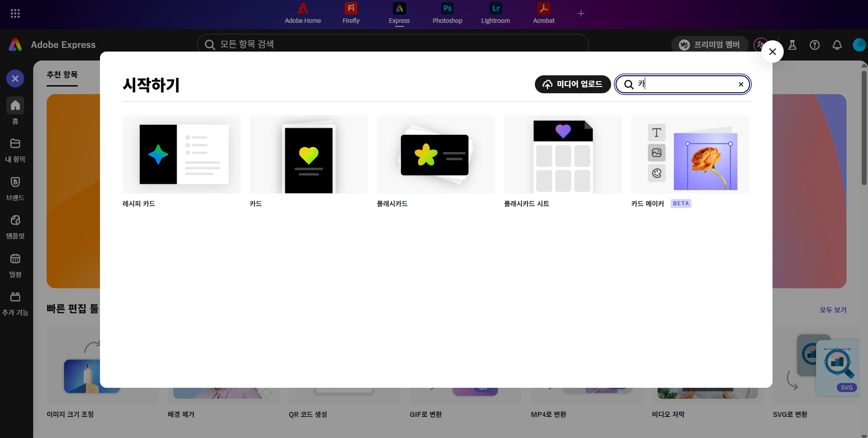Choose the 플래시카드 시트 thumbnail
Image resolution: width=868 pixels, height=438 pixels.
tap(563, 154)
